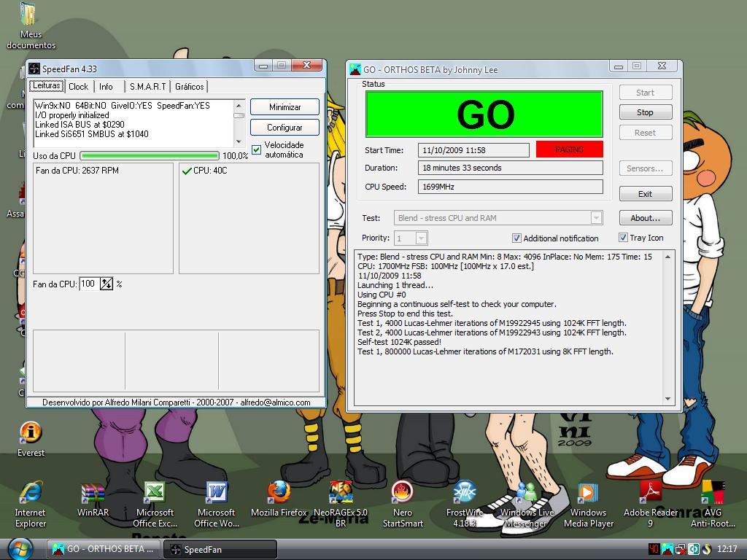Click the ORTHOS title bar icon
This screenshot has height=560, width=747.
(355, 69)
